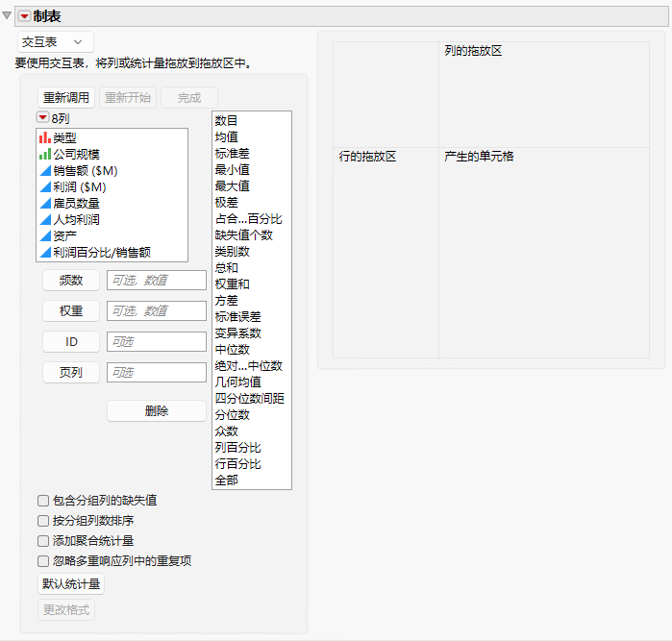Open the red triangle menu beside 制表
The width and height of the screenshot is (672, 641).
coord(24,16)
